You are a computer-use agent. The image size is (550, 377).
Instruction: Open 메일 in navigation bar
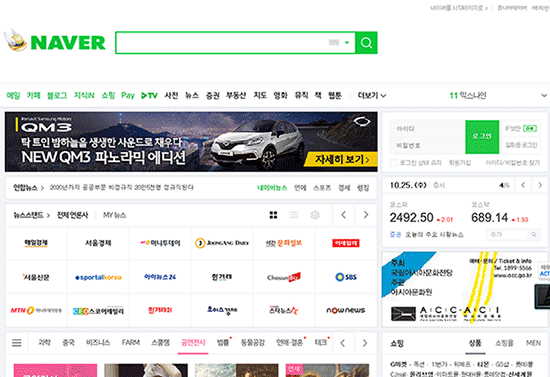pos(13,95)
